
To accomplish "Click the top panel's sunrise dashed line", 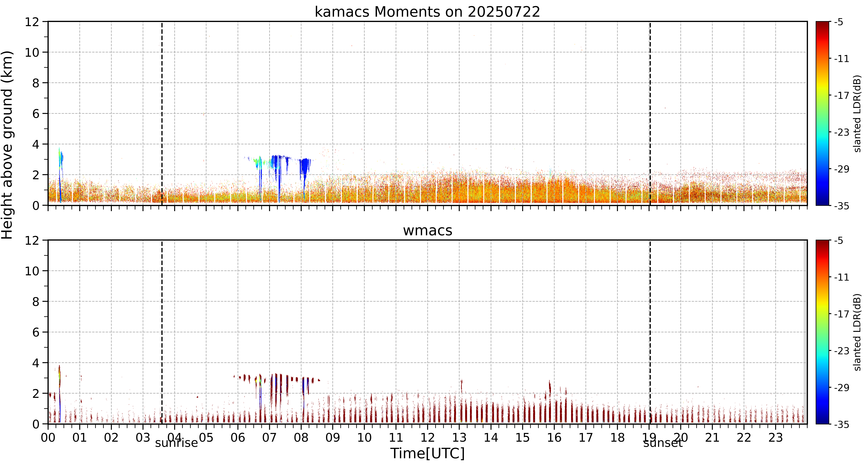I will tap(162, 114).
